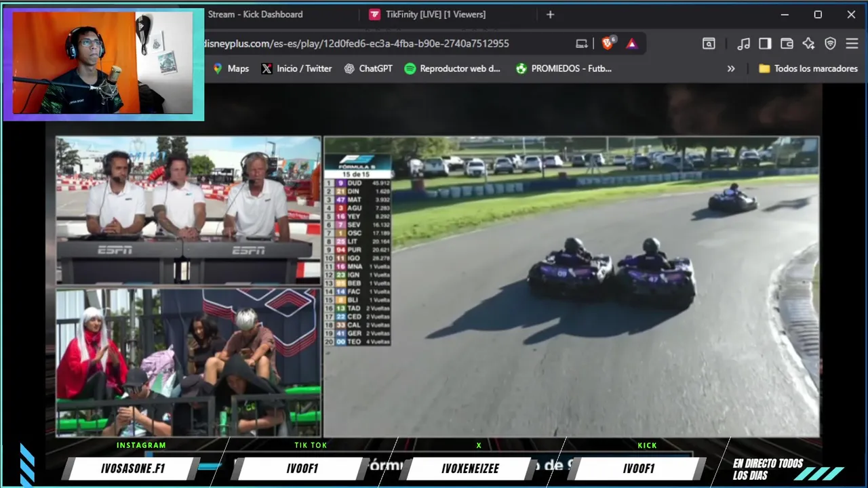Click leaderboard row 'BEB'
Image resolution: width=868 pixels, height=488 pixels.
[357, 283]
